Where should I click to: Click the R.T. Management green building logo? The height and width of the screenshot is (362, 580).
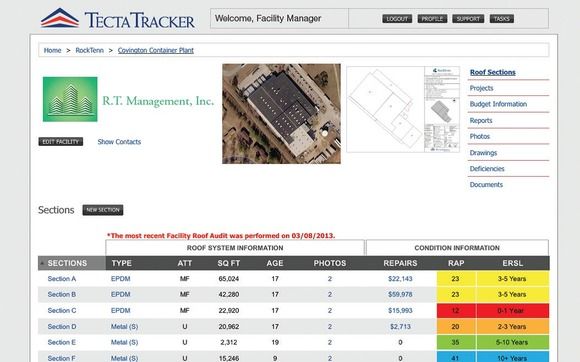click(x=70, y=99)
